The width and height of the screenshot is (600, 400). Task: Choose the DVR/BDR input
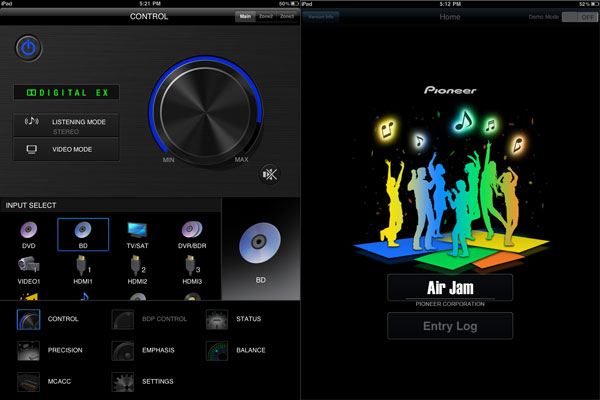pyautogui.click(x=192, y=235)
